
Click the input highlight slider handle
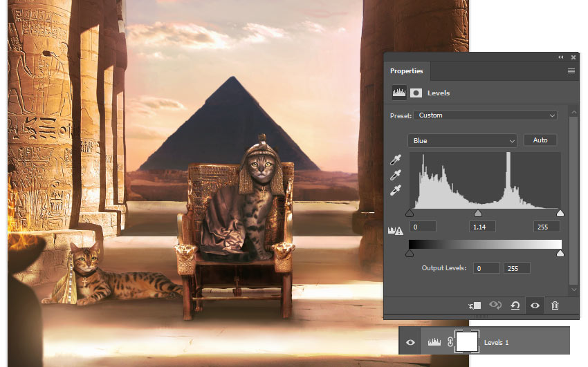pos(560,213)
